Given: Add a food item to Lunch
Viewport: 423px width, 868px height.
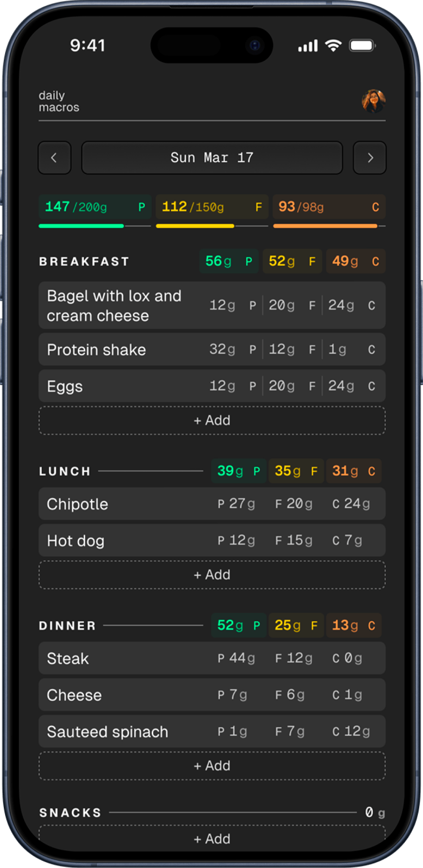Looking at the screenshot, I should [212, 575].
